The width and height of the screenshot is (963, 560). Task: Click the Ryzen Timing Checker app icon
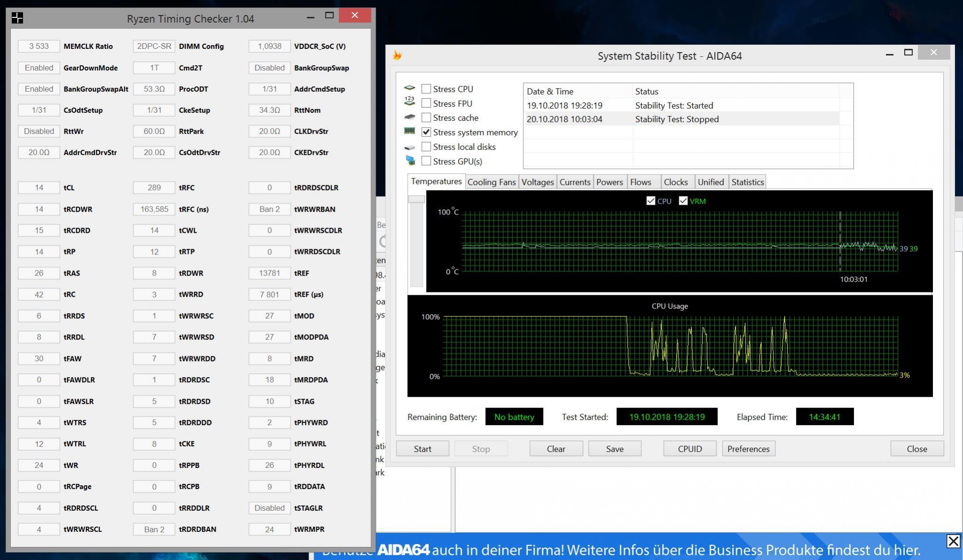pos(17,18)
